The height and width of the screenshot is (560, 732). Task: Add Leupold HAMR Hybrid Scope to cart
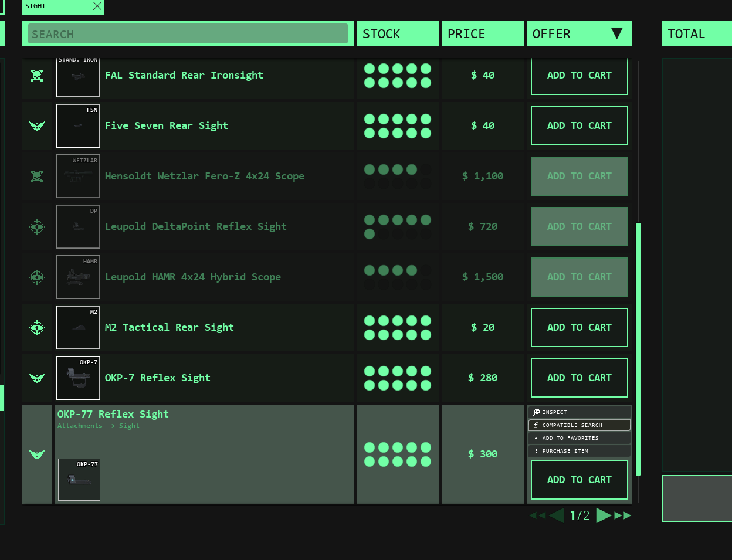579,277
